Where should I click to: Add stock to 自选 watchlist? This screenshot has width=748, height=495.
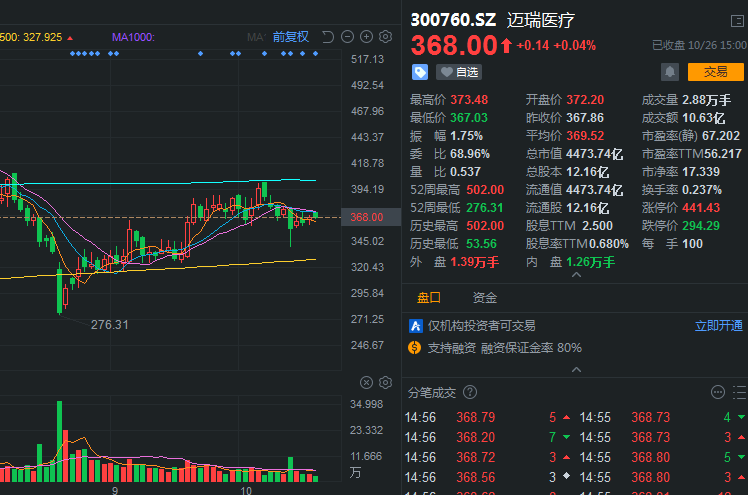[x=459, y=72]
